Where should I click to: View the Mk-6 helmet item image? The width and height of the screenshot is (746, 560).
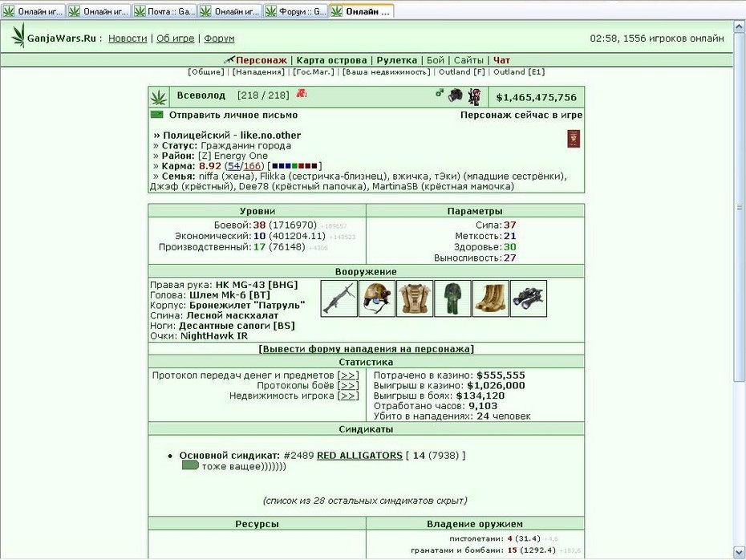coord(377,298)
